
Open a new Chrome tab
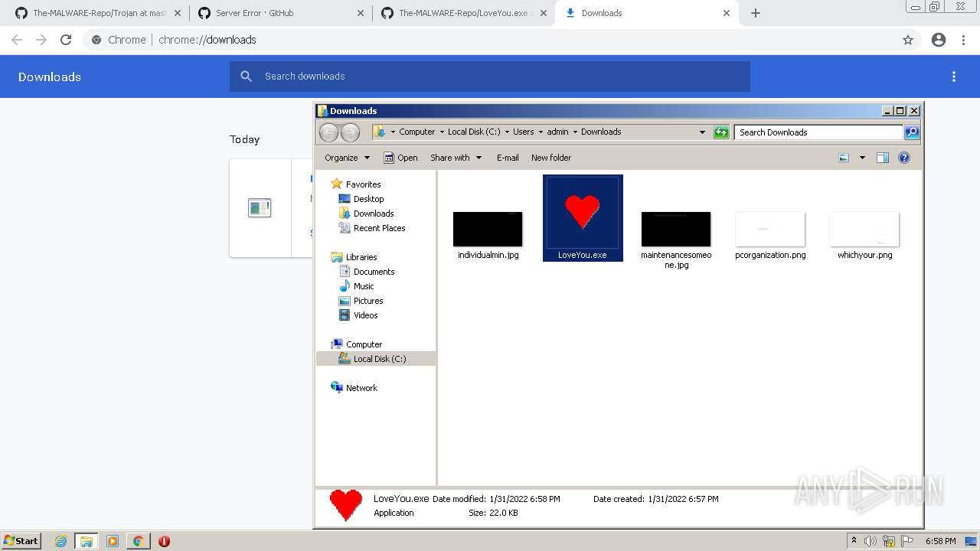tap(756, 13)
